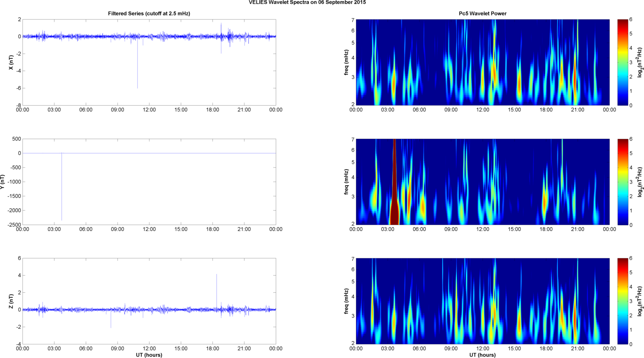Click the colorbar beside the top spectrogram

point(623,62)
